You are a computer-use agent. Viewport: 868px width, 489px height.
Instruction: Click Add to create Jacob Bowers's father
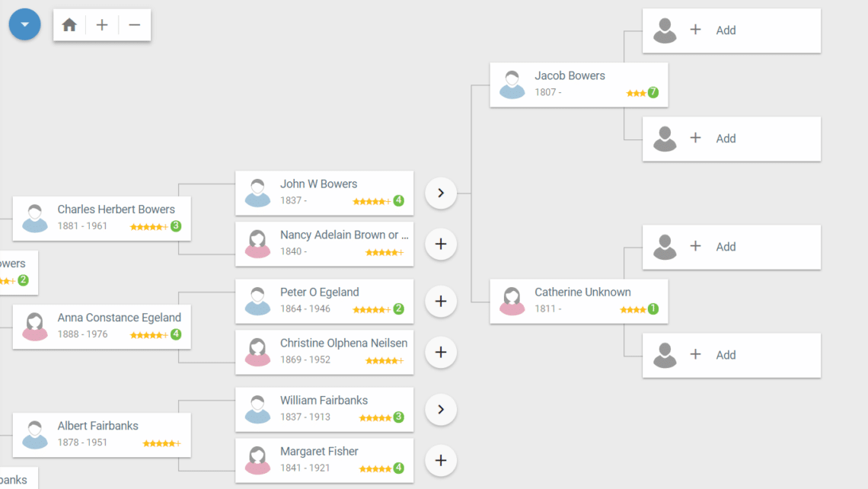726,30
